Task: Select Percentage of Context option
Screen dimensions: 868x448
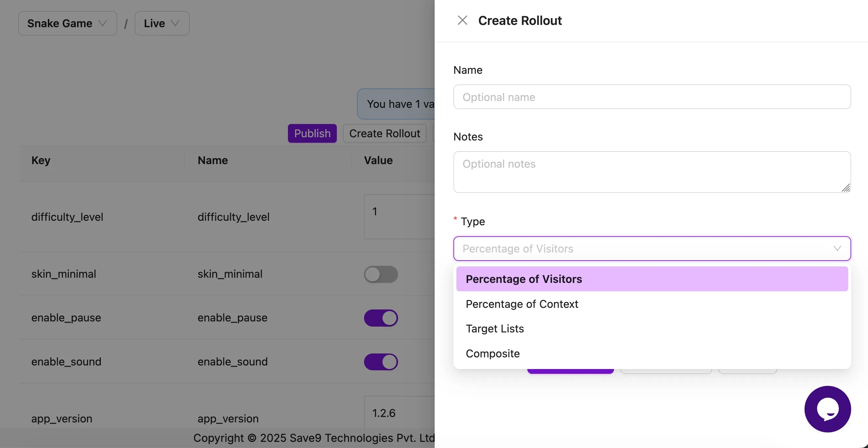Action: [652, 304]
